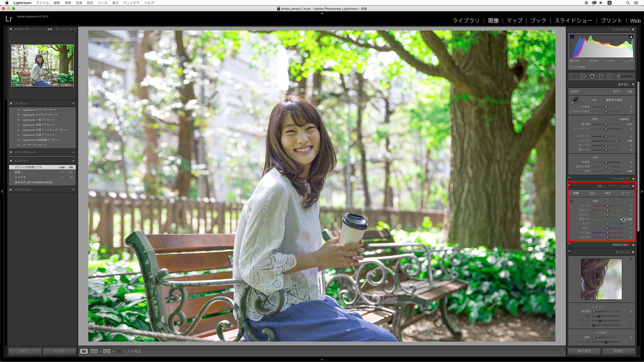Select the loupe view mode icon
This screenshot has width=644, height=362.
pyautogui.click(x=84, y=351)
